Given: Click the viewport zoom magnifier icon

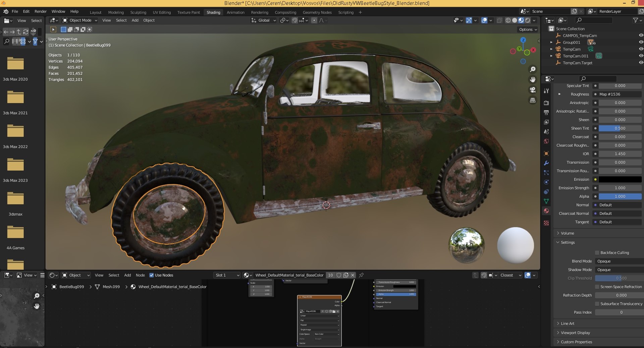Looking at the screenshot, I should click(x=532, y=69).
